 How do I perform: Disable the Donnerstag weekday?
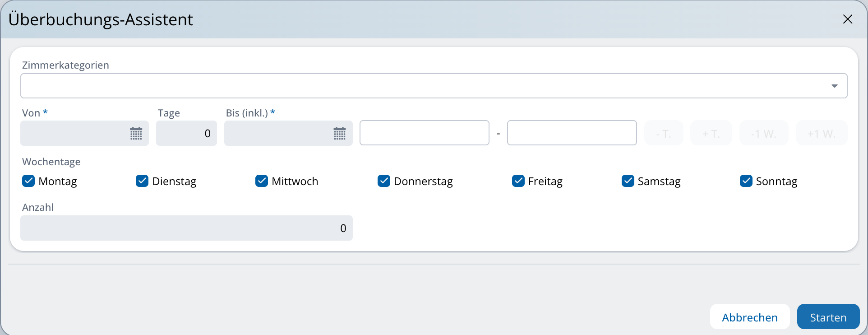(384, 181)
